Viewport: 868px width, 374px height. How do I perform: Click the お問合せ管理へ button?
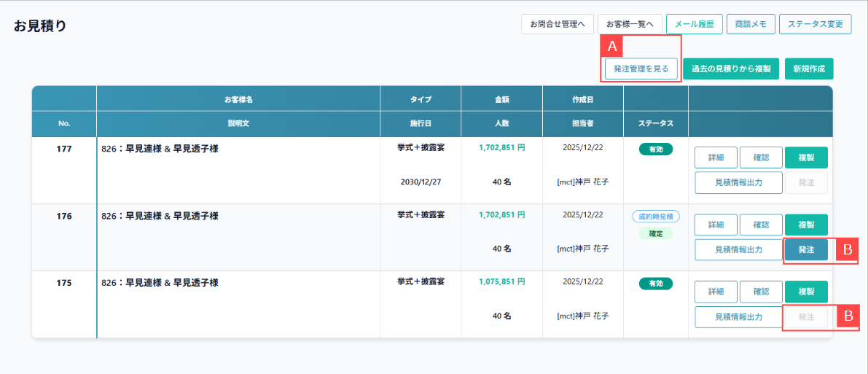558,24
